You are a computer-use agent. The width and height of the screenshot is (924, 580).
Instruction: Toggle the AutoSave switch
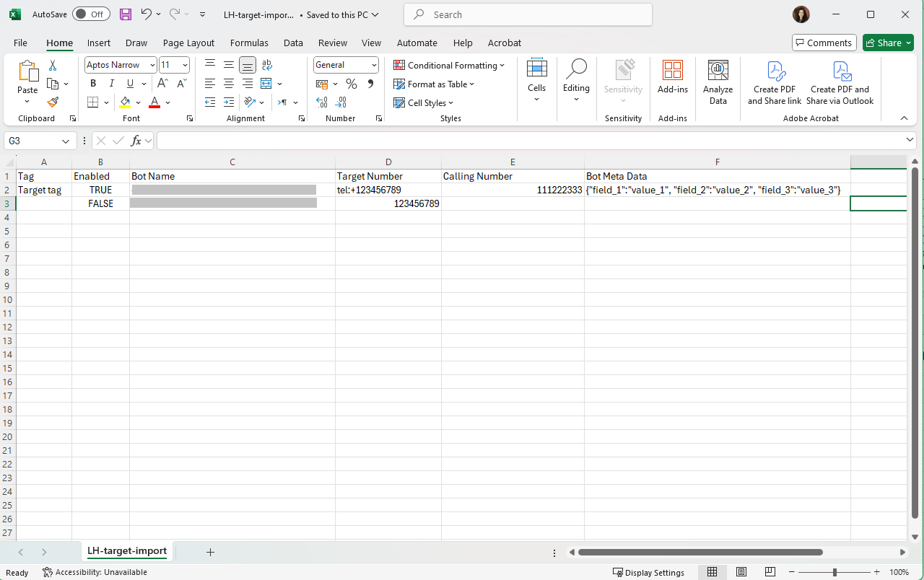91,14
